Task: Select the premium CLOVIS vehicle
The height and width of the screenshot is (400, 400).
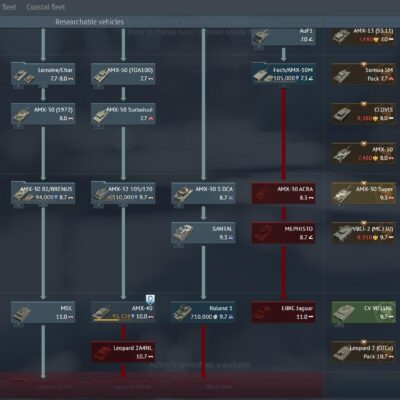Action: coord(364,114)
